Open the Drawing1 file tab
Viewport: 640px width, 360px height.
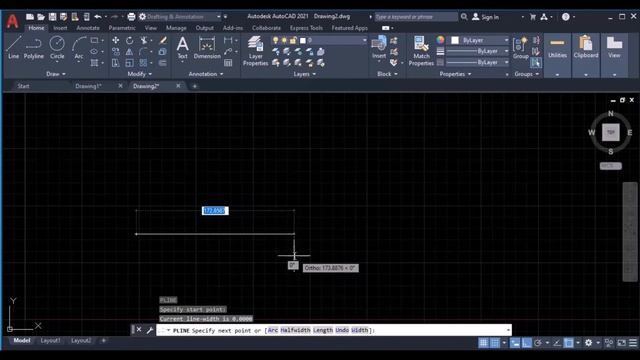tap(88, 86)
